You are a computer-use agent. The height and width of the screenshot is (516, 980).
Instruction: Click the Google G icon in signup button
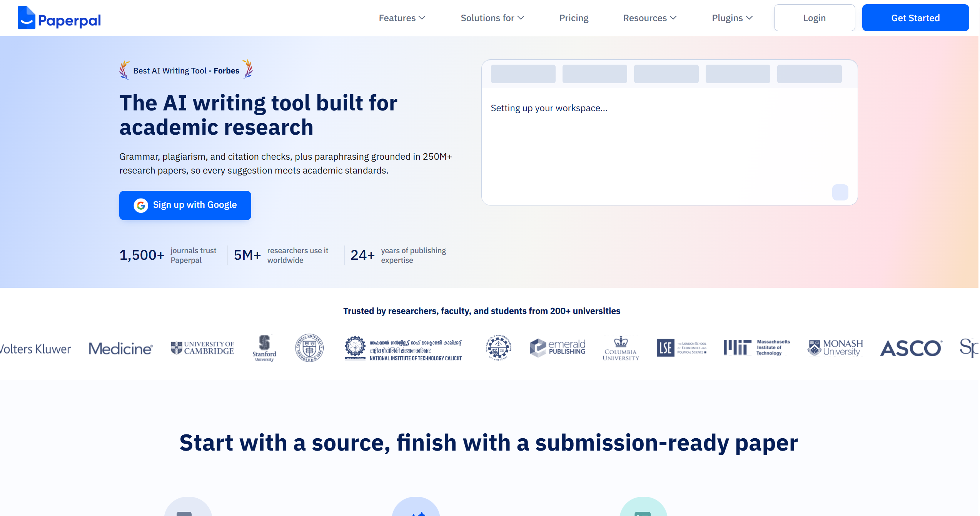tap(141, 205)
